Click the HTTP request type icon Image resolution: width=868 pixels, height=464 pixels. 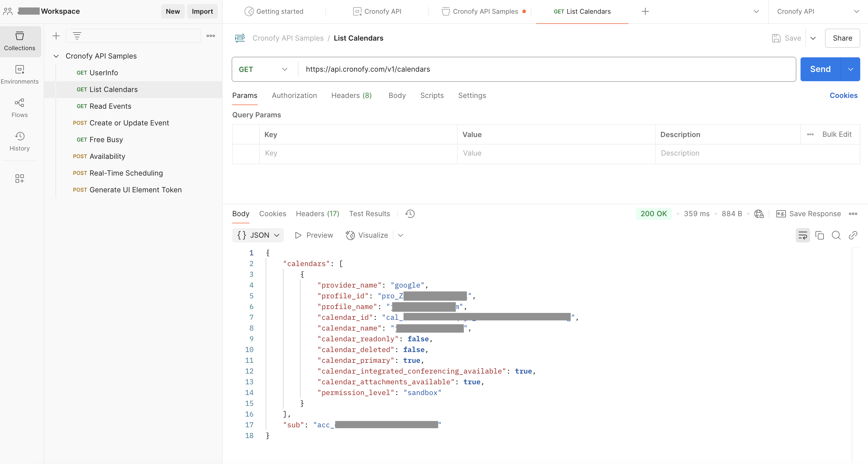(240, 38)
